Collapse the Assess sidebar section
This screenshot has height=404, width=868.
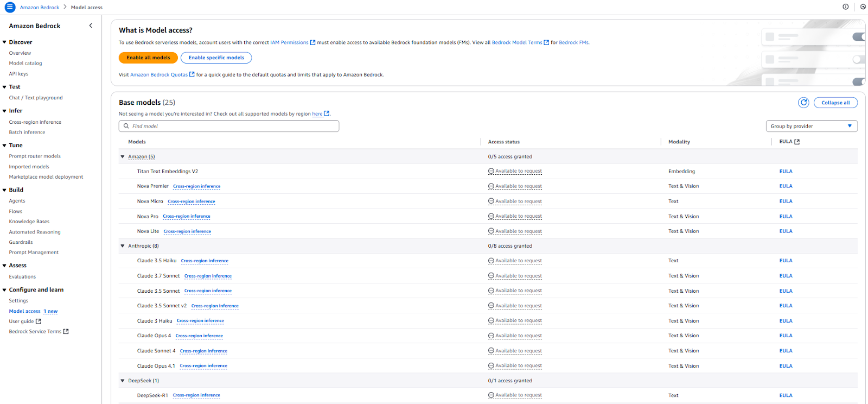point(4,266)
